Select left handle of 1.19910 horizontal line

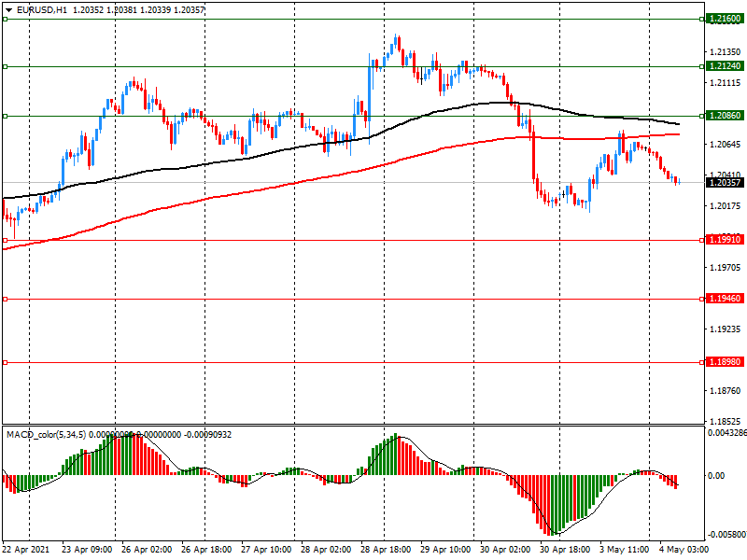6,241
